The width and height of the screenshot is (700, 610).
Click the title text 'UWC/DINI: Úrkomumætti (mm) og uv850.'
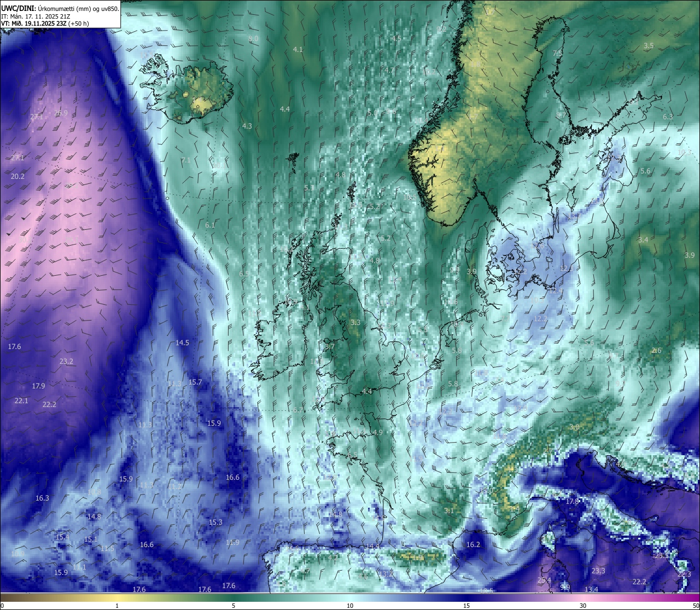pos(60,9)
